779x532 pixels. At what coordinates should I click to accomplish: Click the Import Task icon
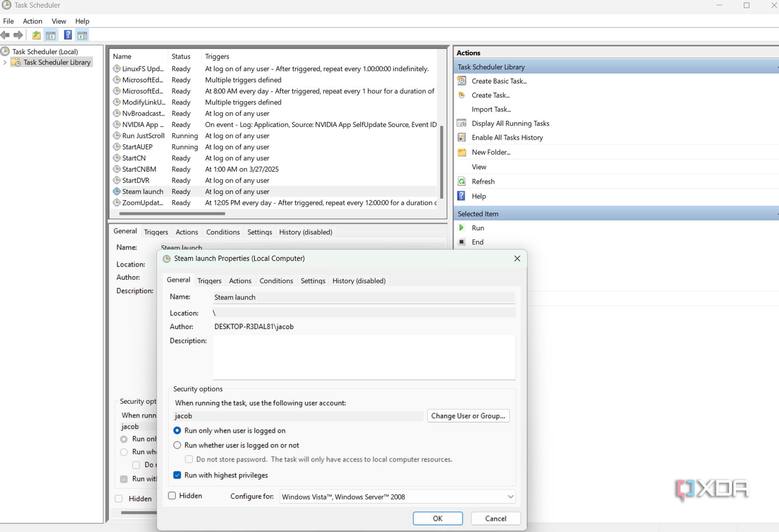point(491,109)
